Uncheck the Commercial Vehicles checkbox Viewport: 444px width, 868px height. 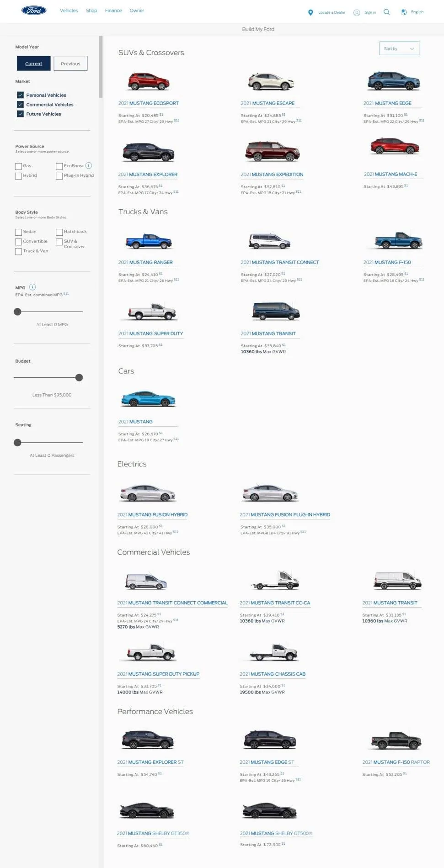20,105
